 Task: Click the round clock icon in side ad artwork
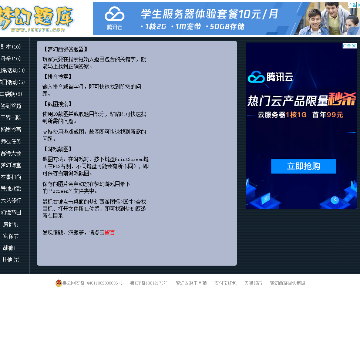tap(335, 200)
